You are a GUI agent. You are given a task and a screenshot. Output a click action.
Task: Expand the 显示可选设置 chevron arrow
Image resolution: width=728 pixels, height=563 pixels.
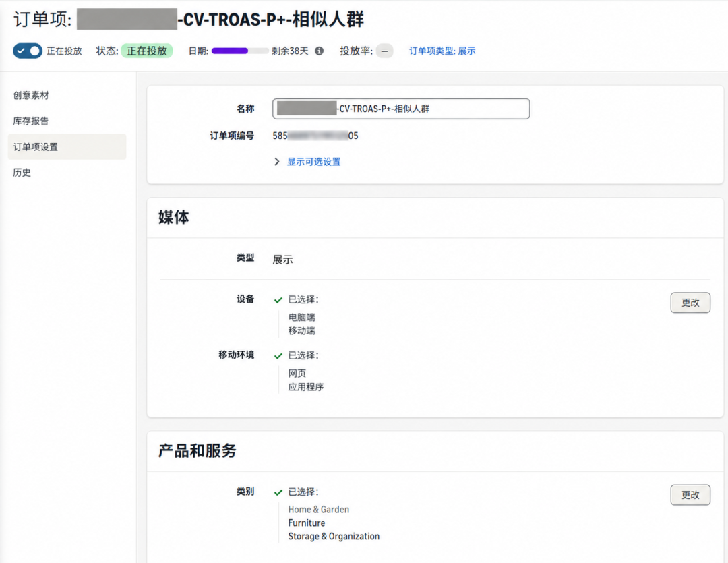pos(277,162)
